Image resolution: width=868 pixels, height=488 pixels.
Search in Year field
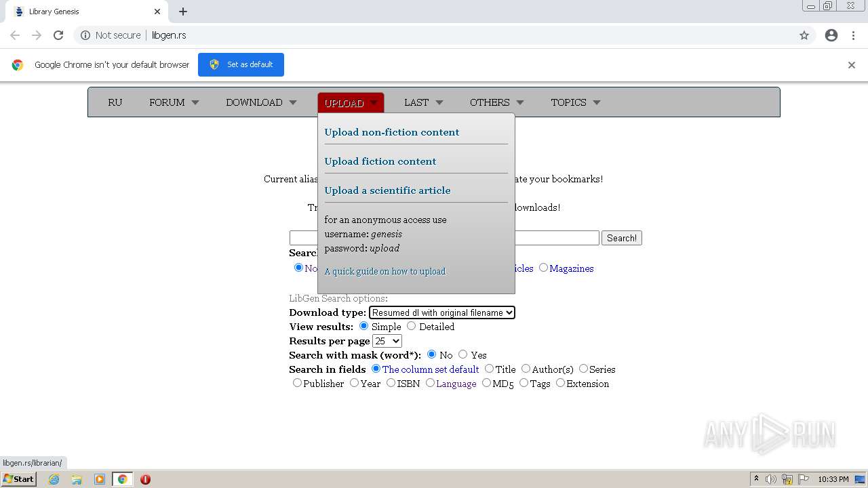point(354,383)
